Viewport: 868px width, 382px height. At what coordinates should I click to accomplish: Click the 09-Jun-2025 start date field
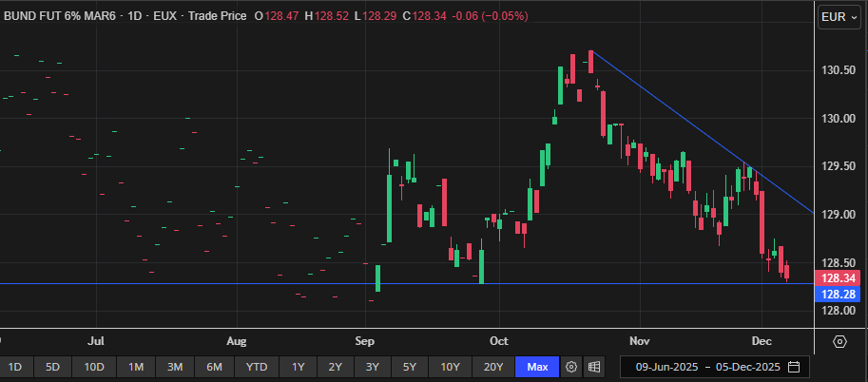pyautogui.click(x=666, y=367)
